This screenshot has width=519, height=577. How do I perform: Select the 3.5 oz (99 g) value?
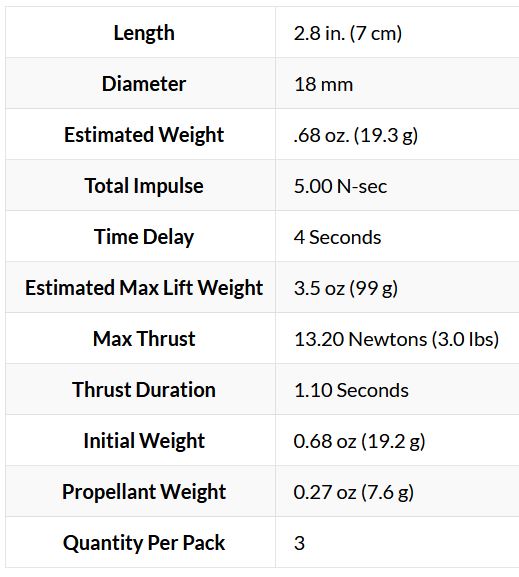tap(346, 288)
